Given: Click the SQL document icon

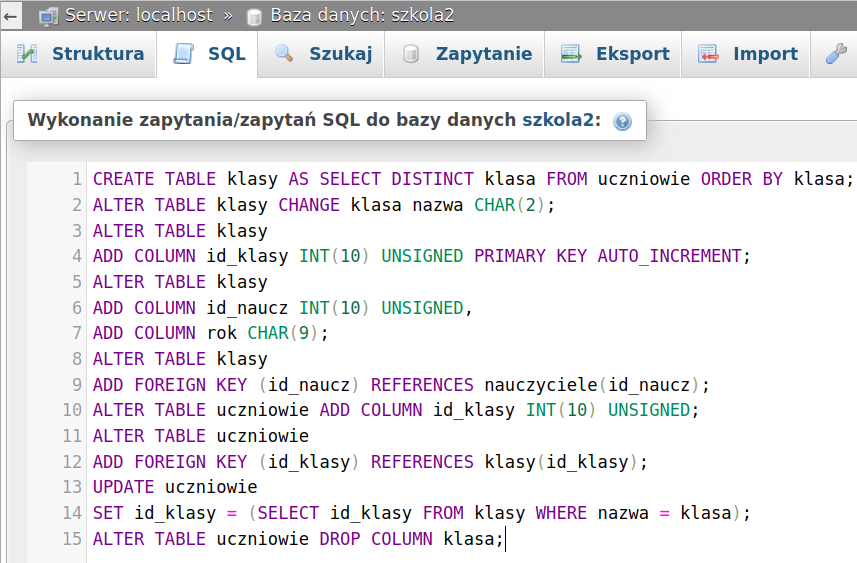Looking at the screenshot, I should (184, 54).
